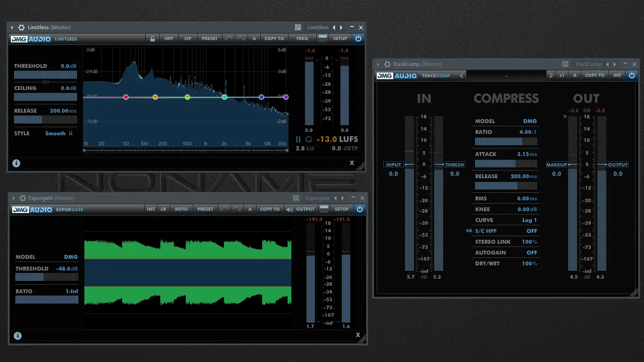Open the TrackComp preset grid icon

pyautogui.click(x=565, y=64)
